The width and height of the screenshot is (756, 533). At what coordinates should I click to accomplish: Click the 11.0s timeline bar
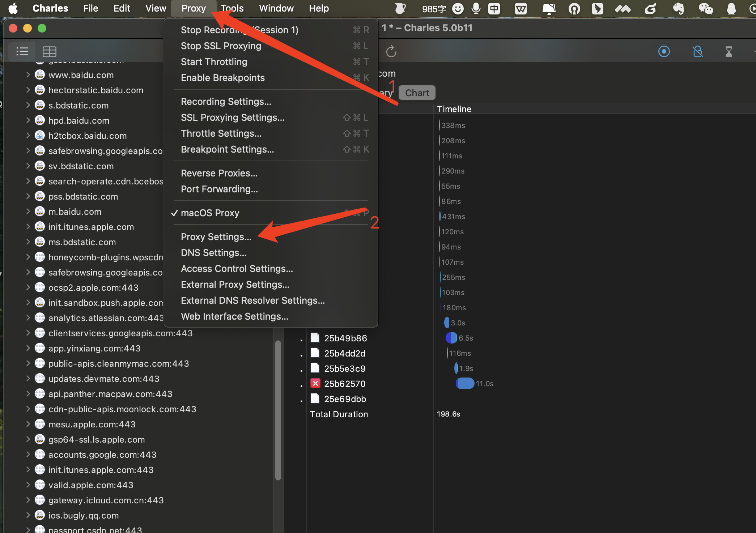465,383
